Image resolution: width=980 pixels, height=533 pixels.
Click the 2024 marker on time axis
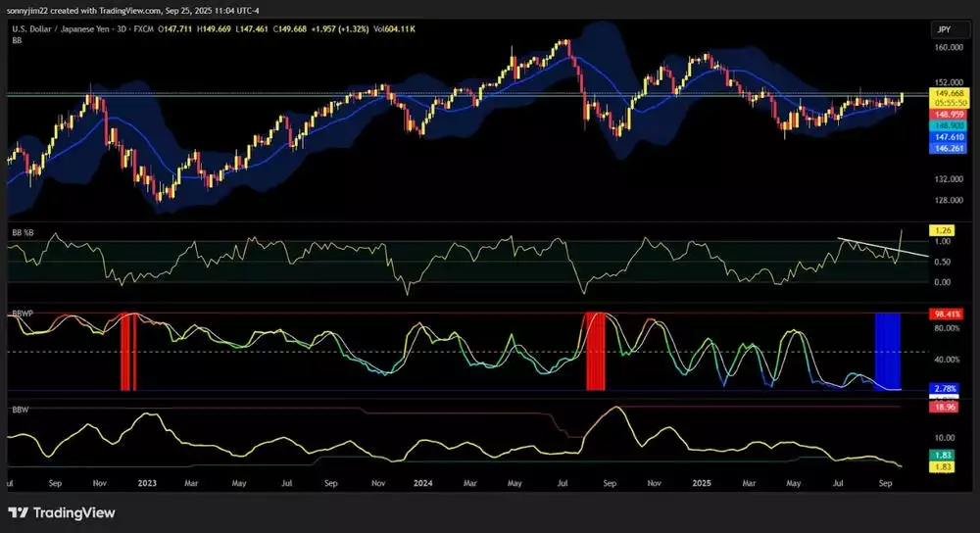coord(423,483)
